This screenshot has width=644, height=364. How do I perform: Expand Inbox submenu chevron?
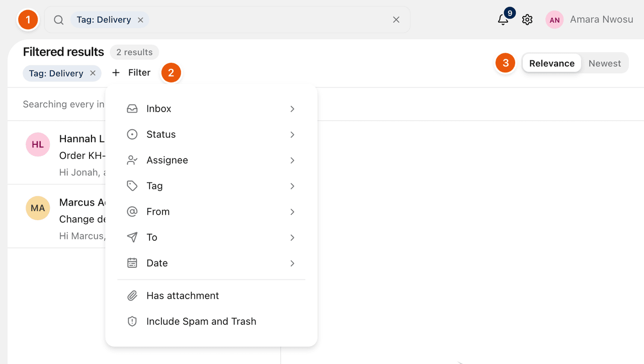click(x=292, y=109)
